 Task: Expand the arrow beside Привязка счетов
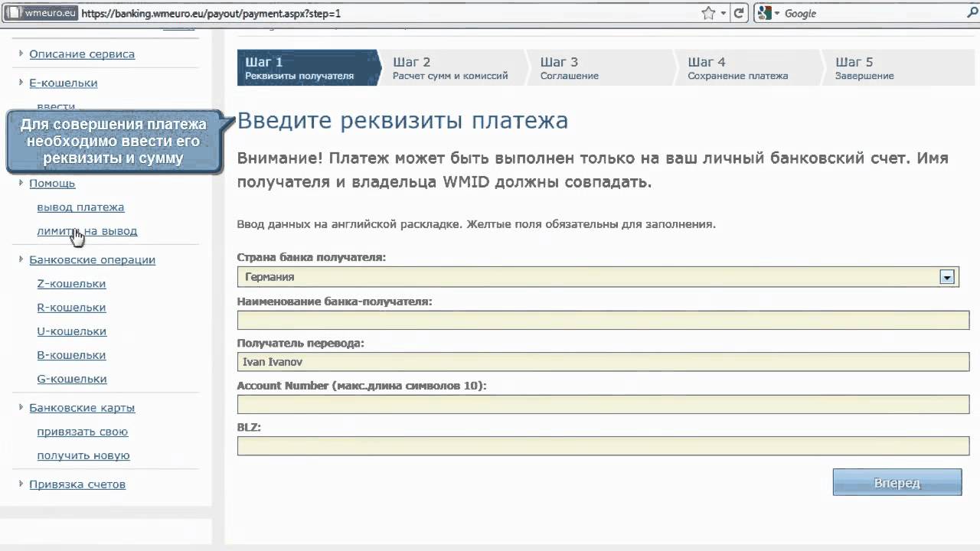pyautogui.click(x=21, y=484)
